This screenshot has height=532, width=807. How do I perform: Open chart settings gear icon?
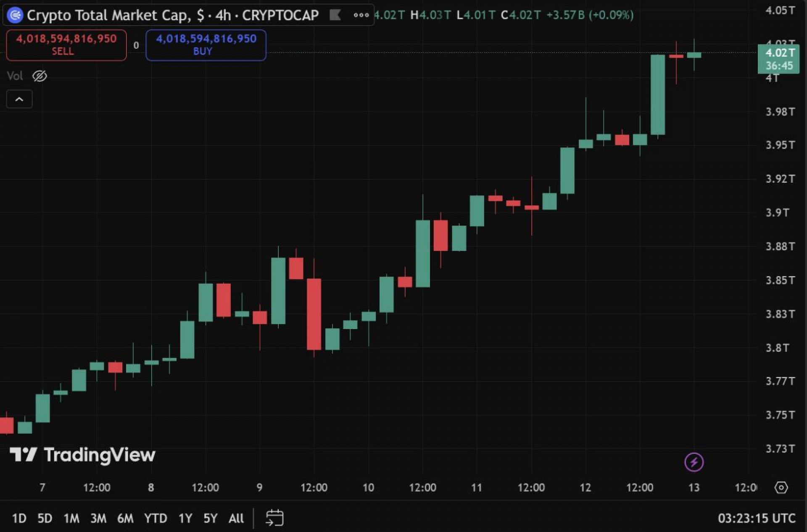point(781,487)
